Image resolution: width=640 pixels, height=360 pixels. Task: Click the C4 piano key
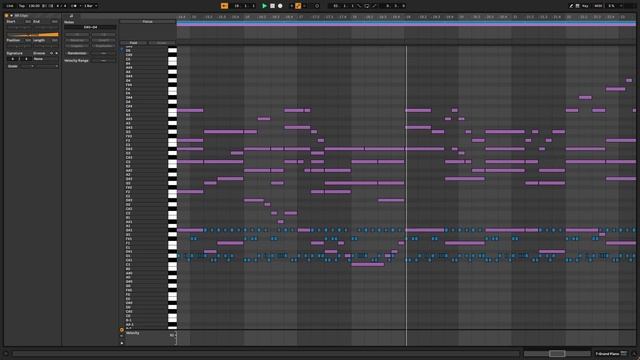click(173, 111)
